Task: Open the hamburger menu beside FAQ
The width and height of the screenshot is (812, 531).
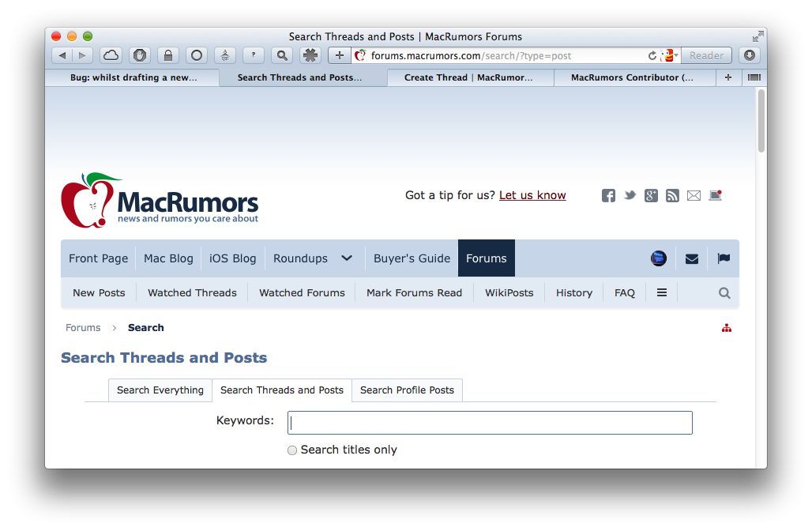Action: pos(662,292)
